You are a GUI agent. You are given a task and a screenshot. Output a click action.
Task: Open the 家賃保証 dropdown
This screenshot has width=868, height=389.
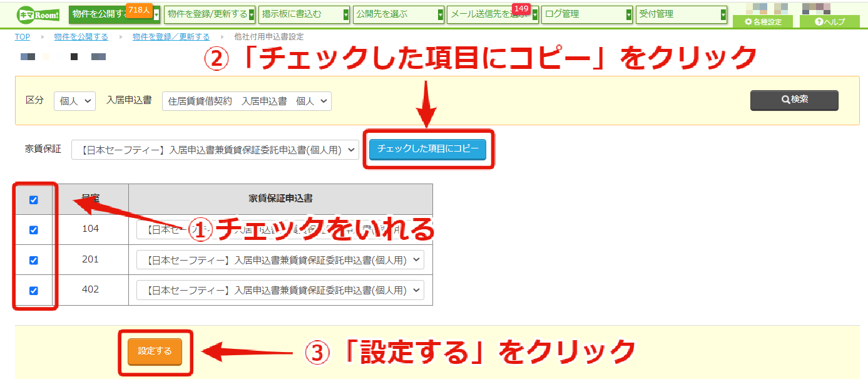[x=215, y=150]
